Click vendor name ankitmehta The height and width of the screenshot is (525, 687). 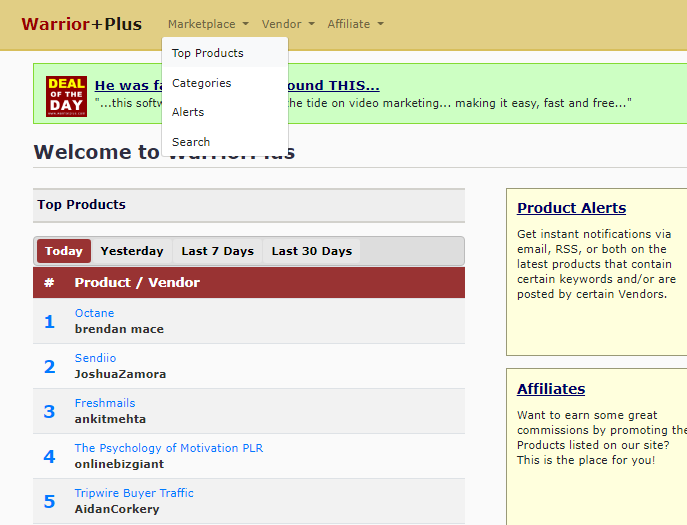click(x=110, y=419)
